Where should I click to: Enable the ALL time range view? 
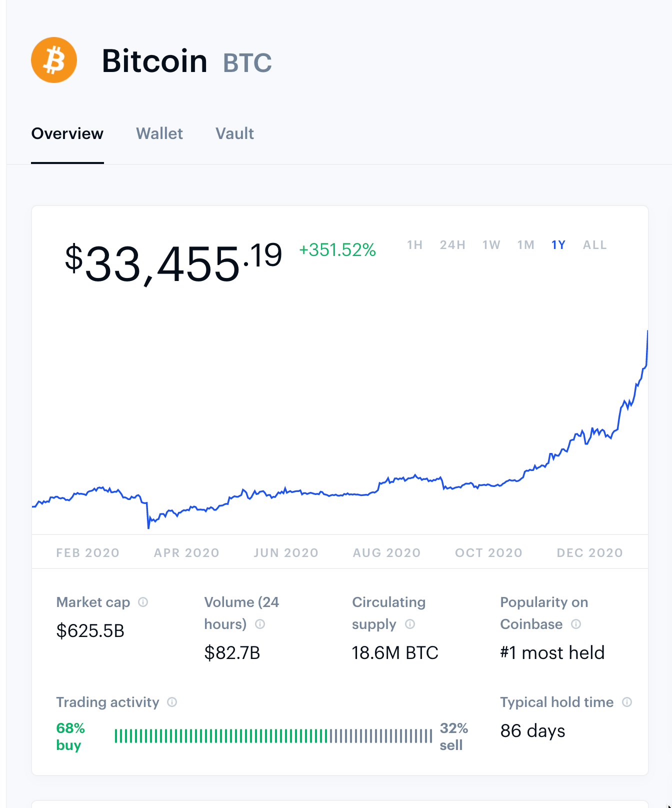(x=594, y=245)
